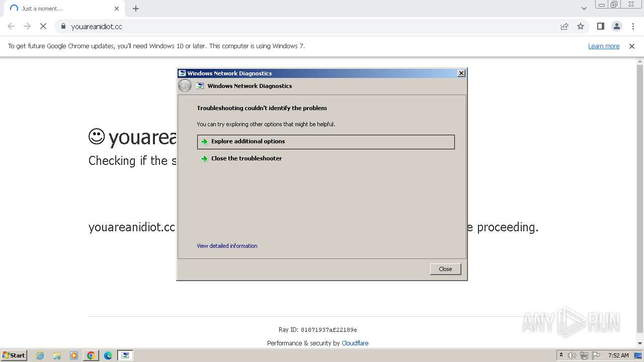The image size is (644, 362).
Task: Click the Chrome forward arrow
Action: pyautogui.click(x=27, y=26)
